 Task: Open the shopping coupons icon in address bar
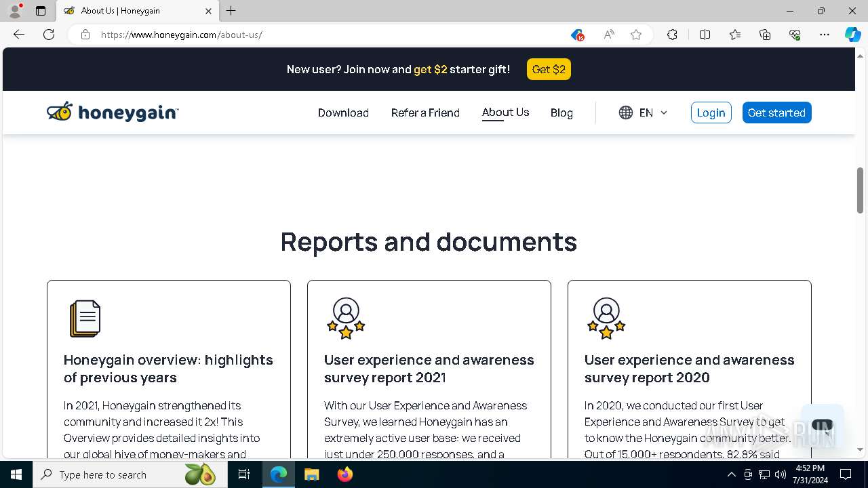pyautogui.click(x=577, y=35)
